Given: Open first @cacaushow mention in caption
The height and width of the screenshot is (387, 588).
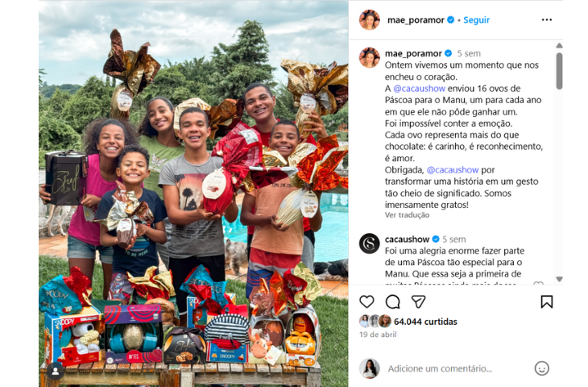Looking at the screenshot, I should tap(419, 89).
